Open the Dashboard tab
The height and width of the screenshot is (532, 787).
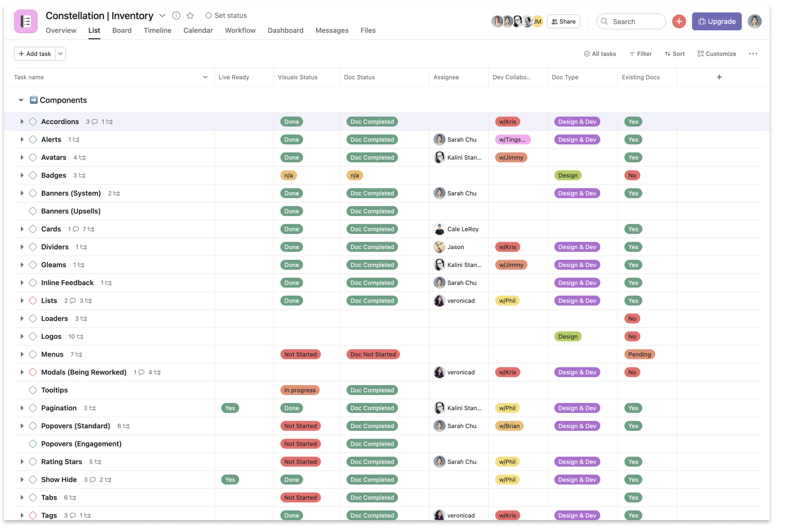pos(285,31)
